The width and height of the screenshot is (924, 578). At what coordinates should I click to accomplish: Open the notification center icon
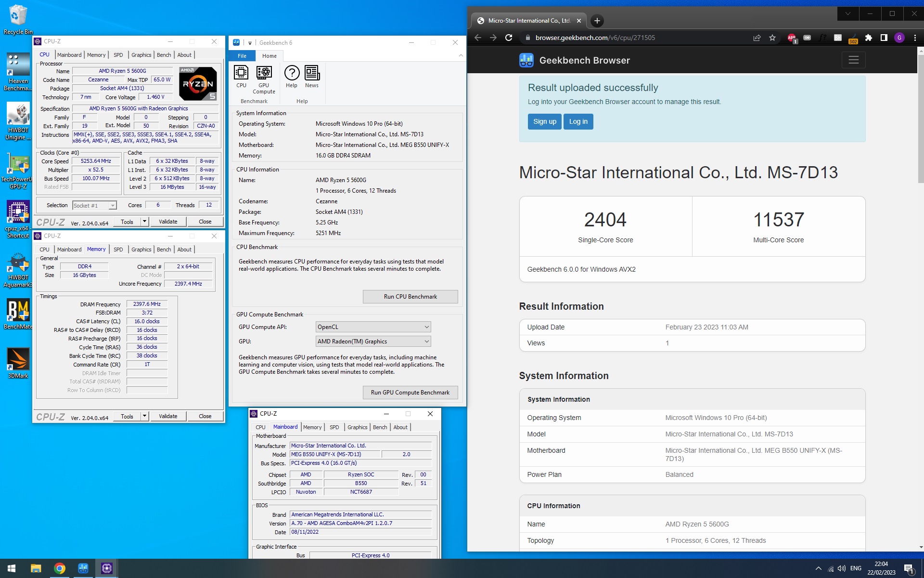pos(909,568)
